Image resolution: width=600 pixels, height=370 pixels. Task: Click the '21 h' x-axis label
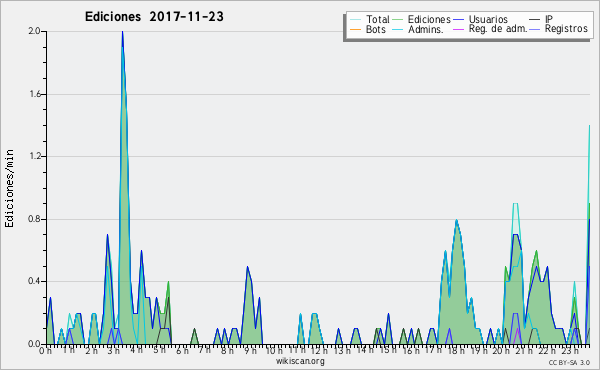pyautogui.click(x=524, y=351)
